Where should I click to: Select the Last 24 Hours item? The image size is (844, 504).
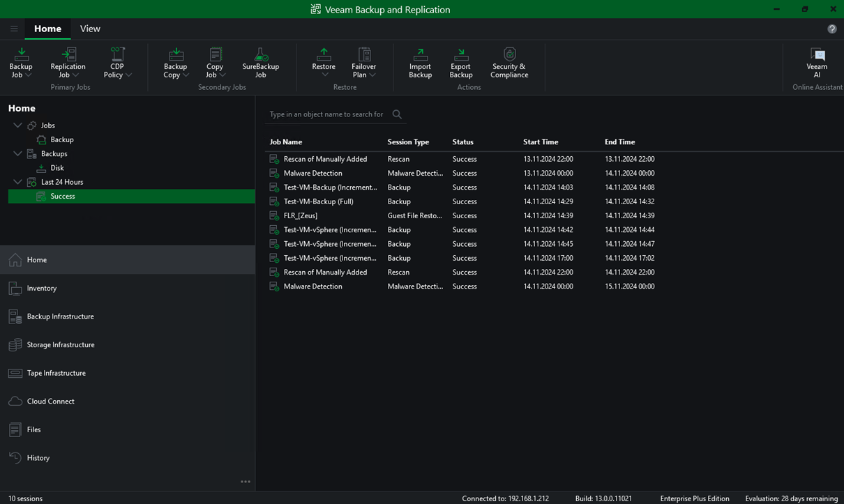point(61,182)
